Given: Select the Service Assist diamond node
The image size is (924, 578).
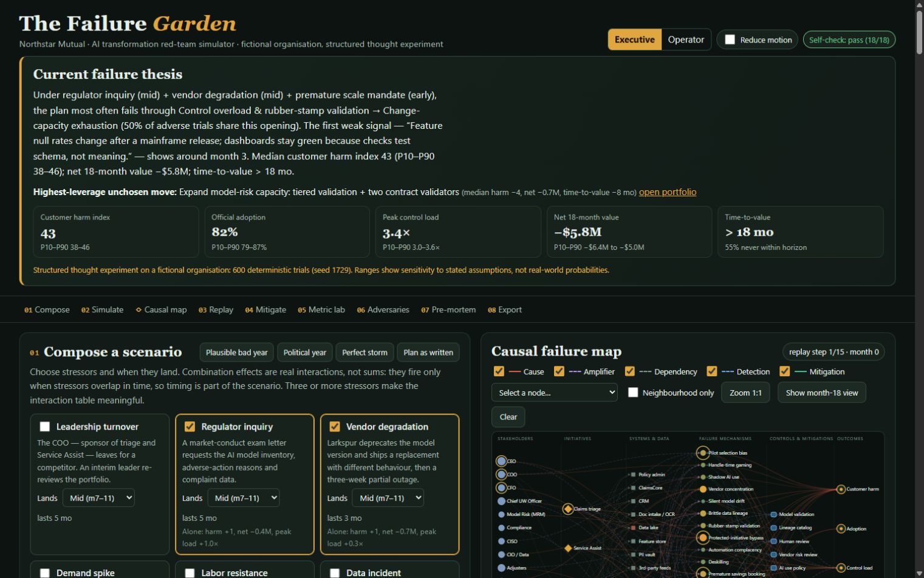Looking at the screenshot, I should 568,548.
